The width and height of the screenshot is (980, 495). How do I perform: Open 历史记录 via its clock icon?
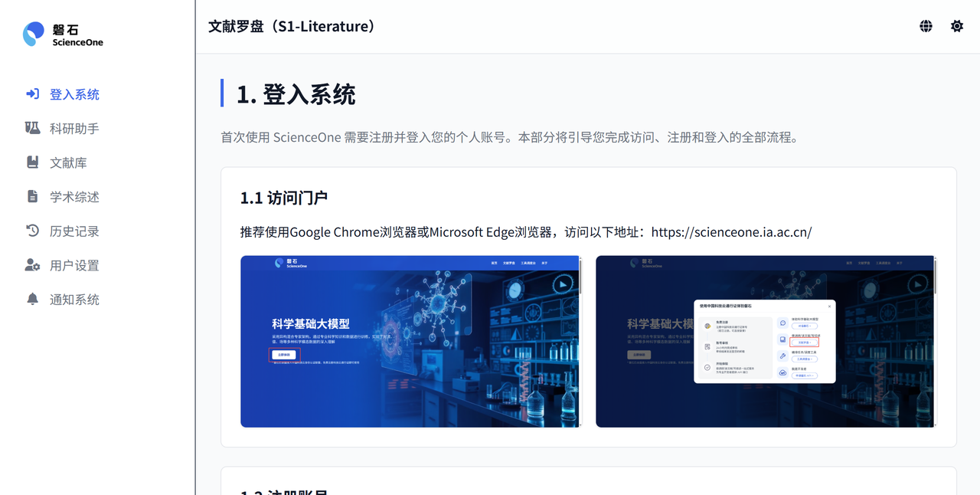point(31,231)
